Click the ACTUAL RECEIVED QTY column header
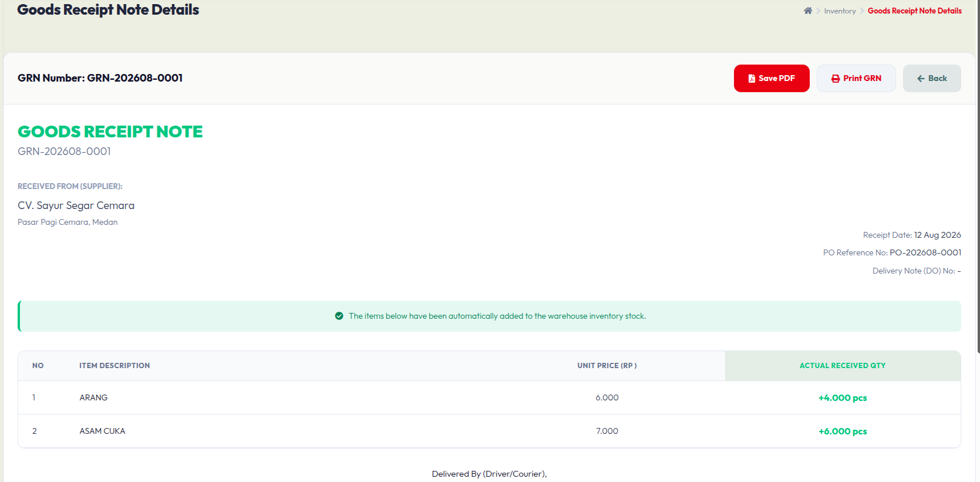The height and width of the screenshot is (482, 980). 843,366
